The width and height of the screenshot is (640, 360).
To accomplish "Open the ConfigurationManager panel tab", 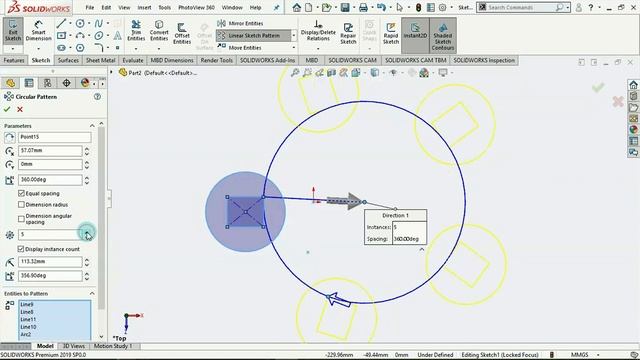I will point(47,83).
